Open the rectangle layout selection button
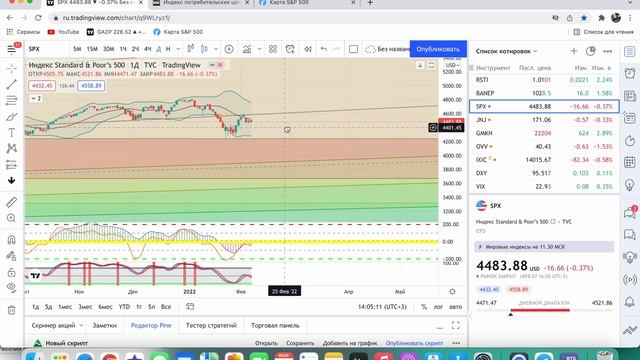The height and width of the screenshot is (360, 640). 353,49
